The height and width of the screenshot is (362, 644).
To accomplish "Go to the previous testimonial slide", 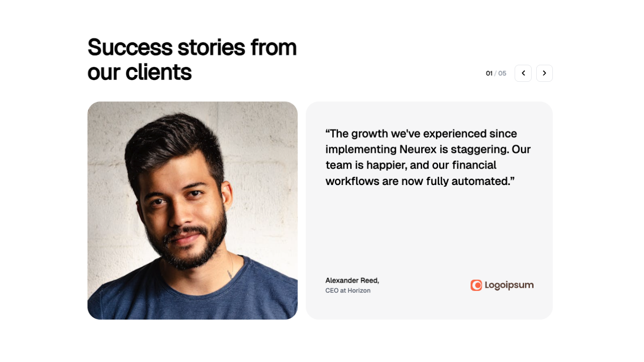I will tap(523, 73).
